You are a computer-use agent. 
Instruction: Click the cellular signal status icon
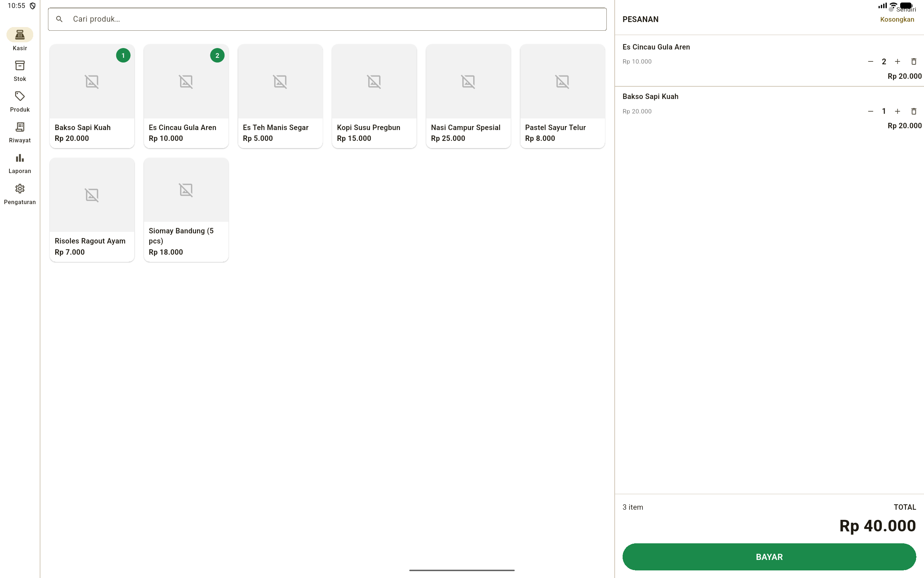[x=882, y=5]
